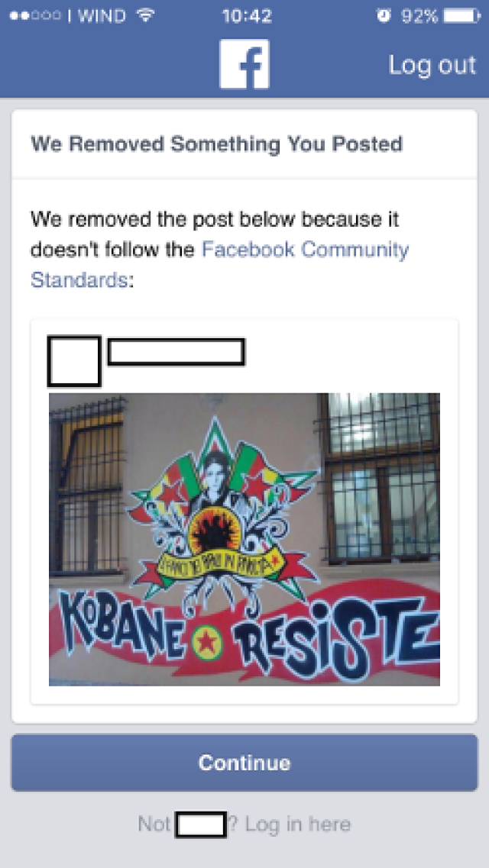Continue past the removal notice
Screen dimensions: 489x868
[244, 763]
